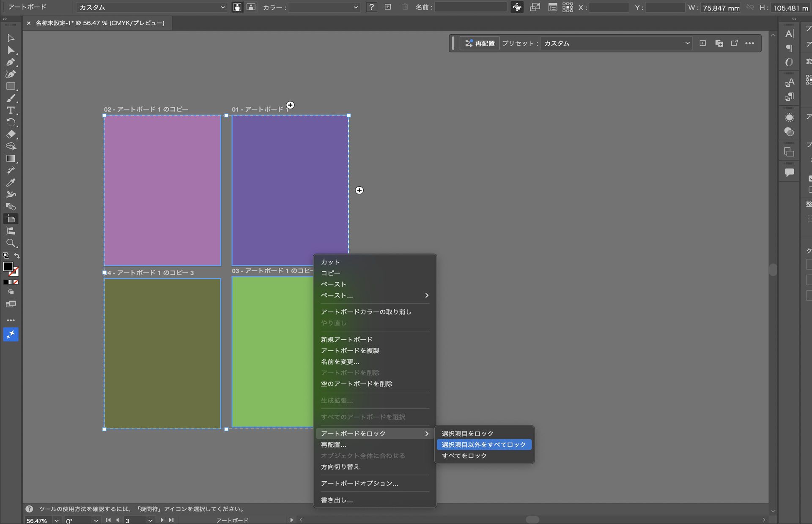Image resolution: width=812 pixels, height=524 pixels.
Task: Click the artboard name input field
Action: click(x=470, y=7)
